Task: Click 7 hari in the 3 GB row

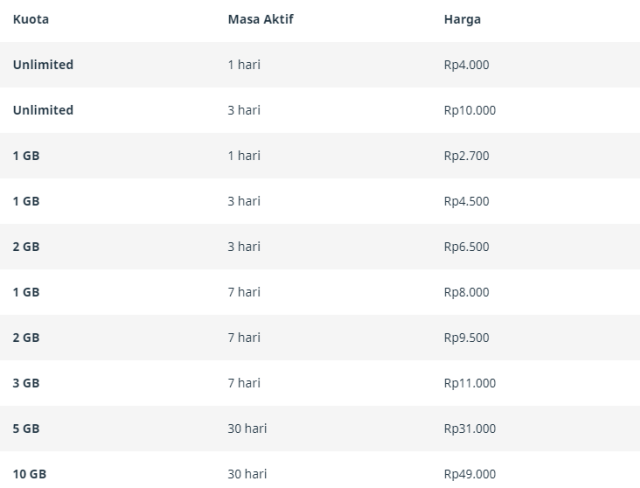Action: coord(244,383)
